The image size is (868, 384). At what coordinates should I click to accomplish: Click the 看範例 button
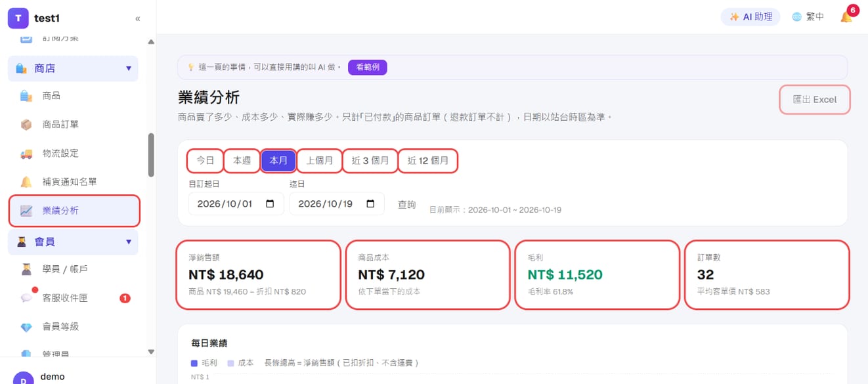pos(368,67)
